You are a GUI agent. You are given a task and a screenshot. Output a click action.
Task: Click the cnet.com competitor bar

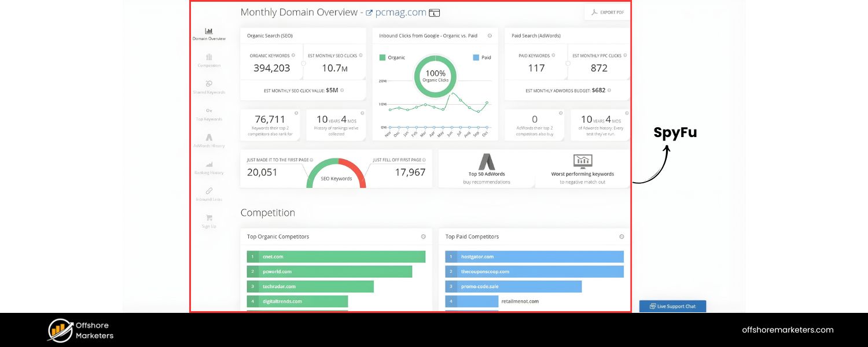tap(336, 257)
